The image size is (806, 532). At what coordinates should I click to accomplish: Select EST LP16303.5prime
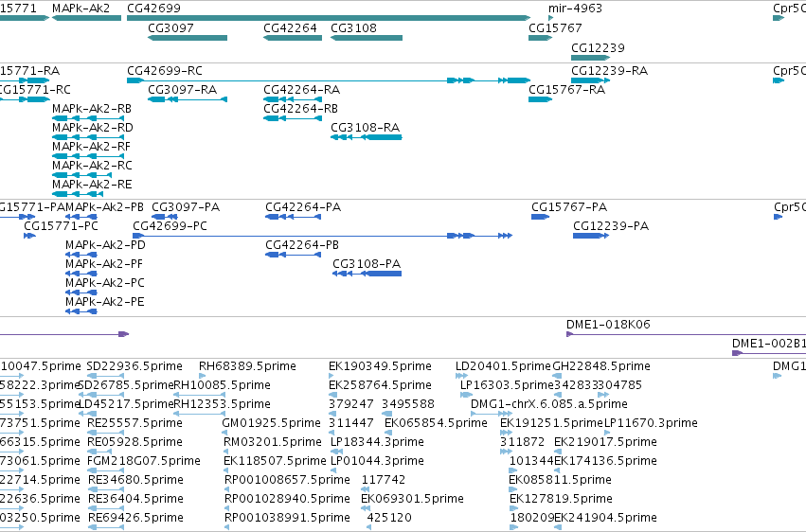[466, 395]
